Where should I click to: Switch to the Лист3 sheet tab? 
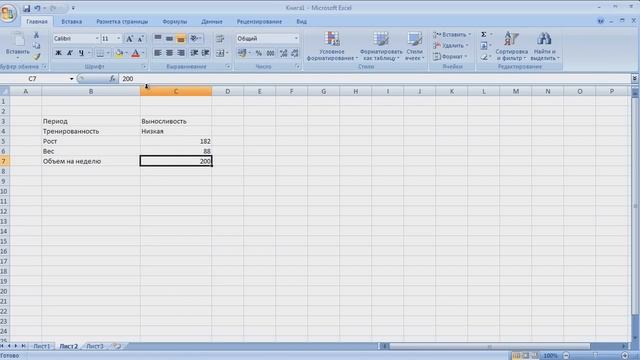coord(95,346)
